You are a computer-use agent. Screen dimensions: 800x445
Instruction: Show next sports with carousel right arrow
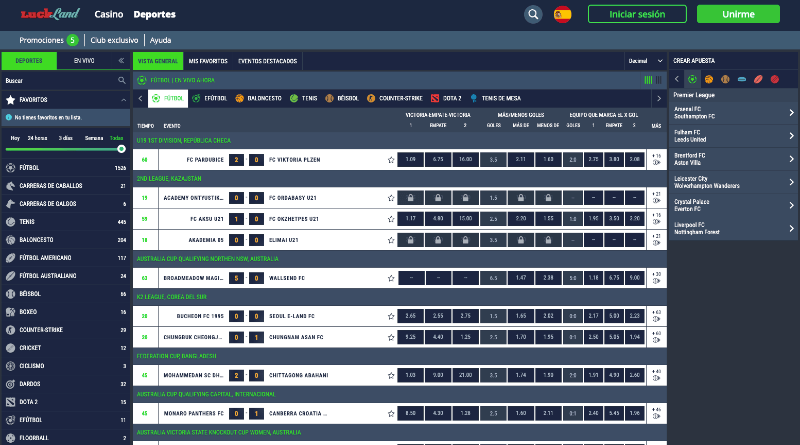tap(659, 98)
